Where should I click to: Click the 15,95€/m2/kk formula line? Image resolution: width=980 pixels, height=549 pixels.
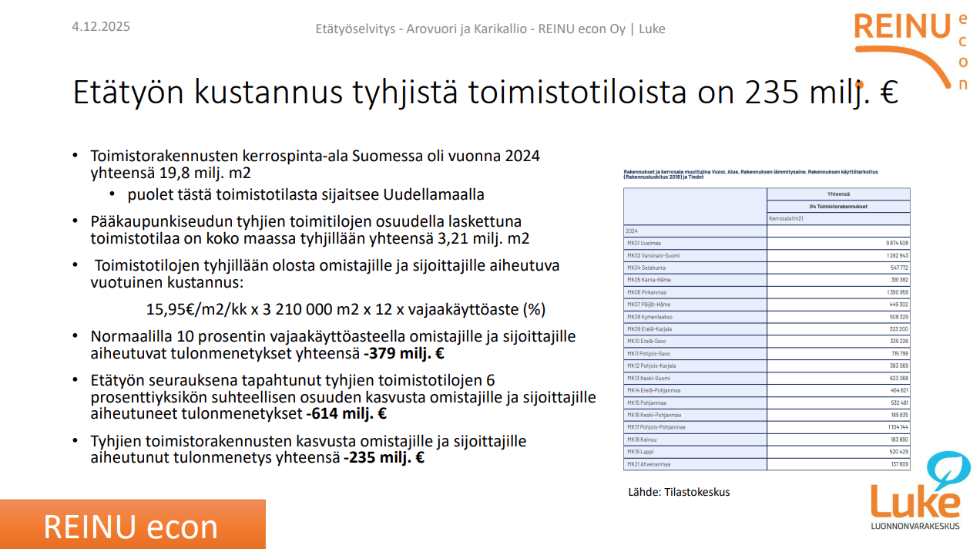tap(345, 309)
